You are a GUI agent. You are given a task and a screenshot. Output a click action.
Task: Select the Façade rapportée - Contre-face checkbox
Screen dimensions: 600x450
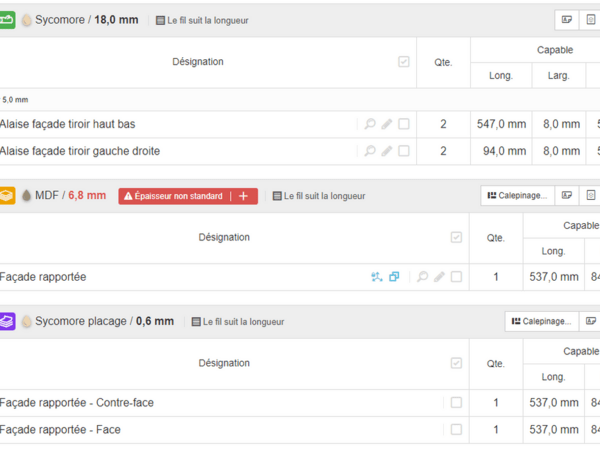(456, 402)
